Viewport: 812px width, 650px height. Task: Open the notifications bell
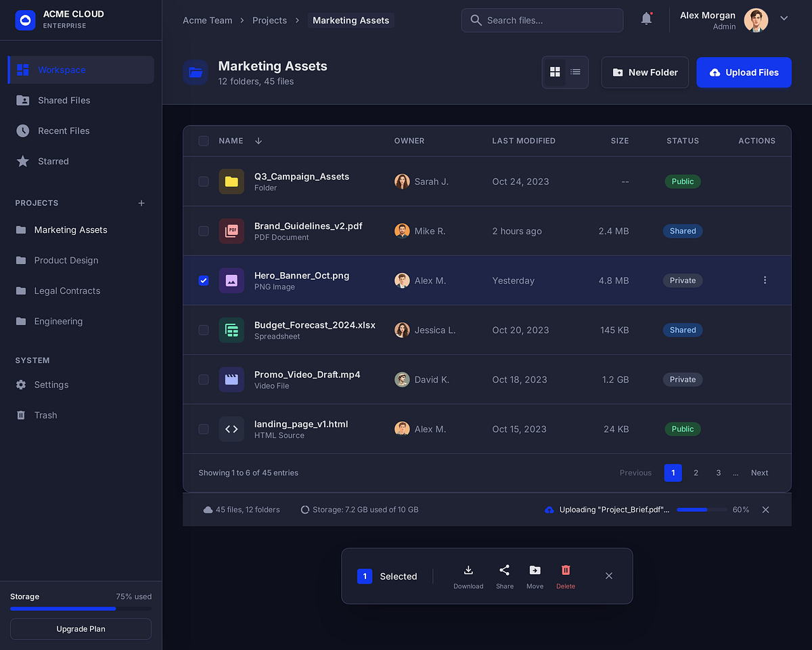click(x=646, y=19)
